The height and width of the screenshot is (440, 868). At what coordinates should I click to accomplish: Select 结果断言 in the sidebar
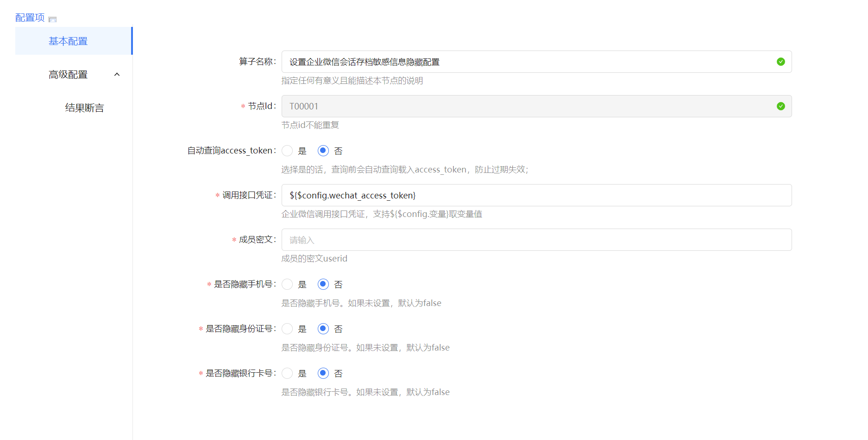click(x=84, y=108)
